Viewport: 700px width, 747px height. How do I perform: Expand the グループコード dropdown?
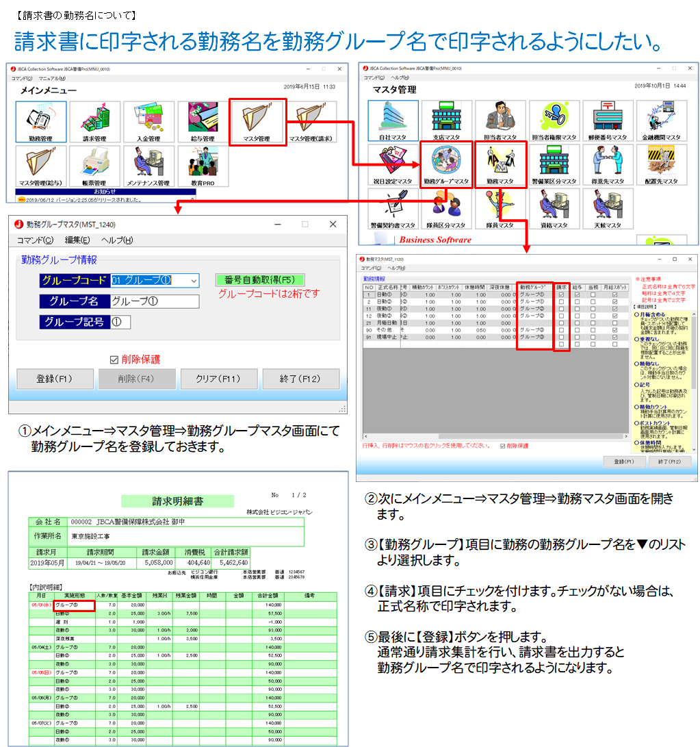click(x=194, y=281)
